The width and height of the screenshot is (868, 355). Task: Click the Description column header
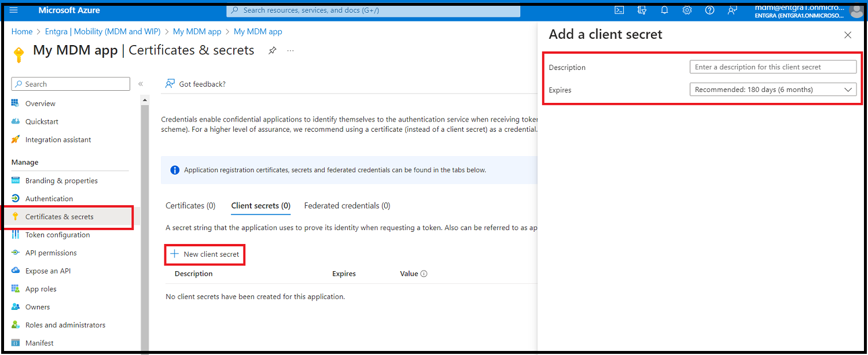(x=194, y=273)
